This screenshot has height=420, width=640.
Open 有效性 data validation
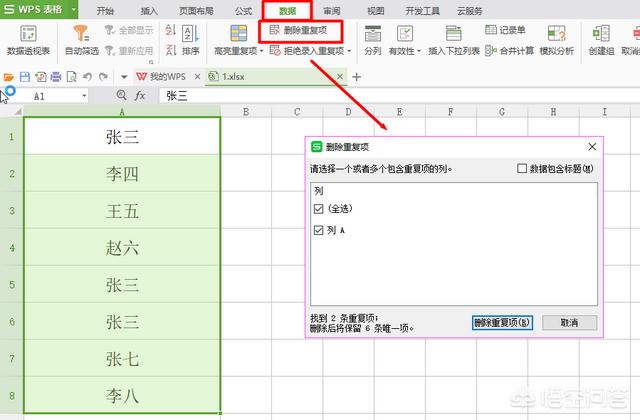coord(402,40)
